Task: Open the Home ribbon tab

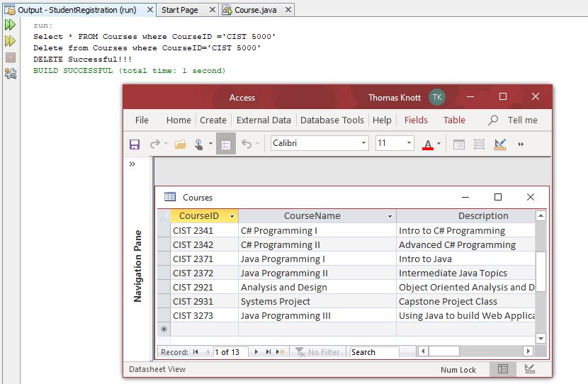Action: (x=179, y=120)
